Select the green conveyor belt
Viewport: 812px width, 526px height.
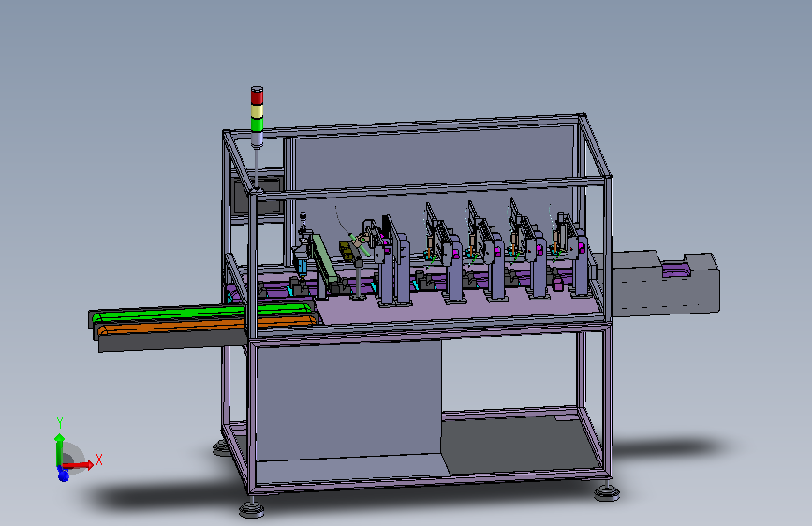(x=202, y=314)
